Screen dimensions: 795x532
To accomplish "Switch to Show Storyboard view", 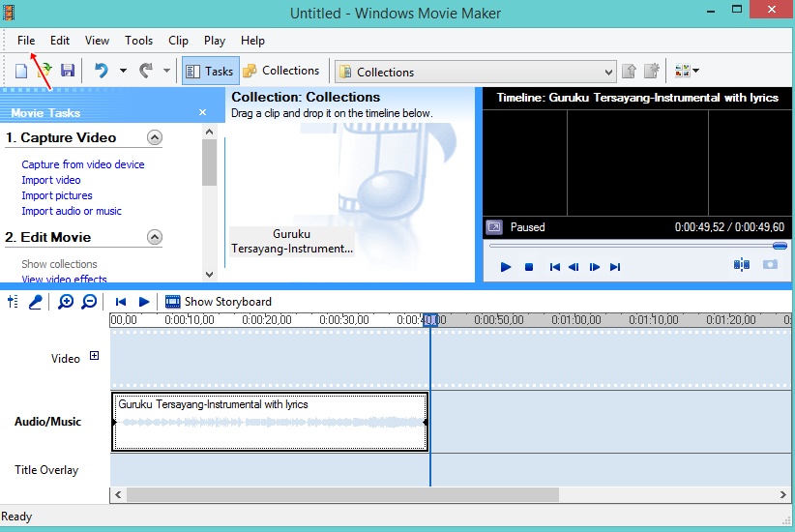I will 219,302.
